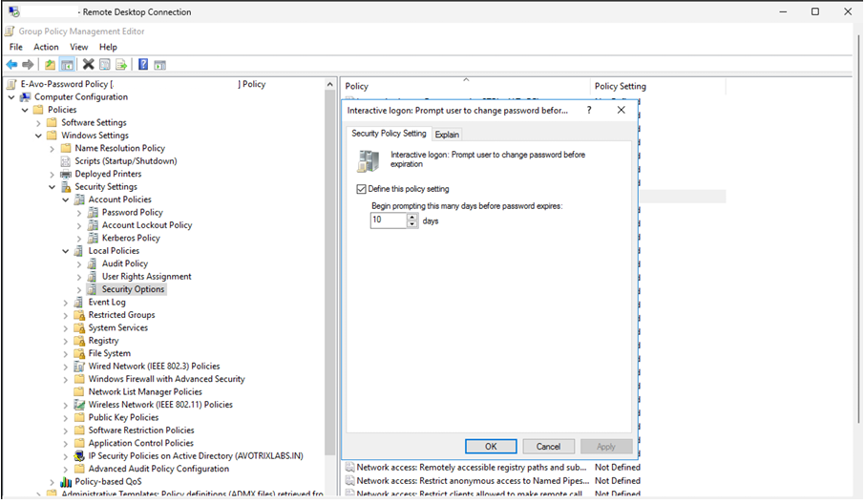Click the Policy column header
The width and height of the screenshot is (865, 504).
pos(465,86)
